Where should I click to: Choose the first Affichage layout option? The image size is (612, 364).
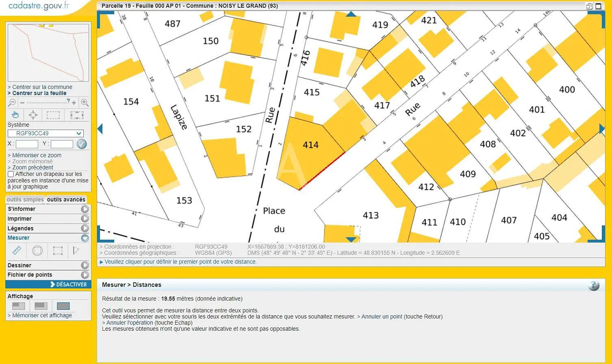19,306
